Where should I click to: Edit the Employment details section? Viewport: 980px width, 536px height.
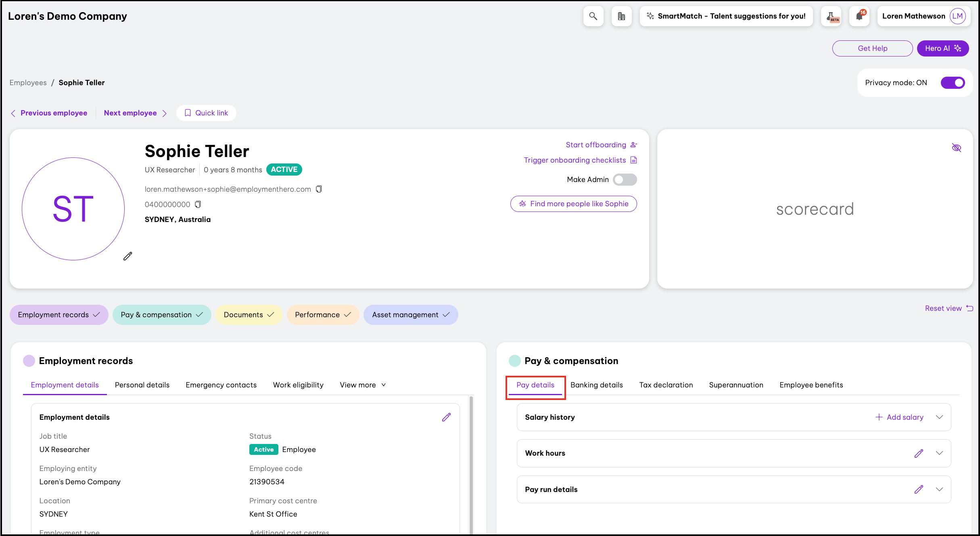446,417
